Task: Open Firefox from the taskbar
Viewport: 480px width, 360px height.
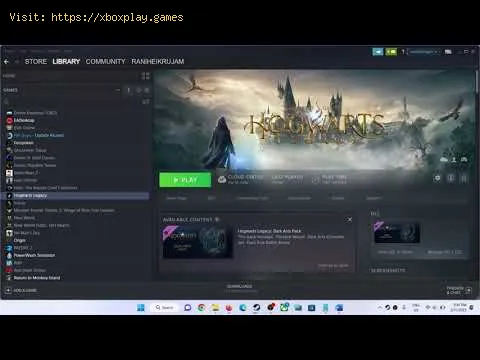Action: pyautogui.click(x=229, y=307)
